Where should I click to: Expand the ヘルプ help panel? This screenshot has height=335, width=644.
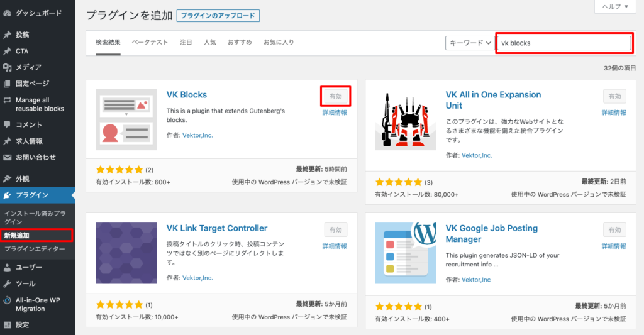(x=615, y=6)
